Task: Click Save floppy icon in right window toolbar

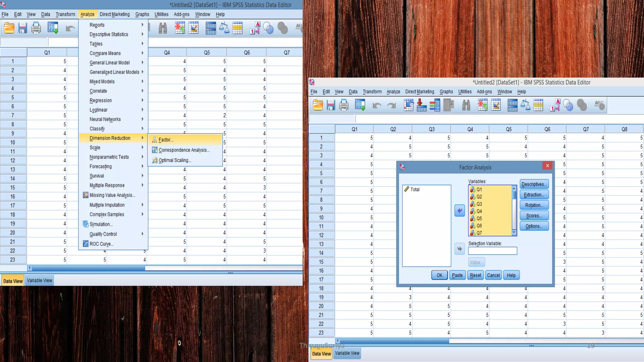Action: 330,105
